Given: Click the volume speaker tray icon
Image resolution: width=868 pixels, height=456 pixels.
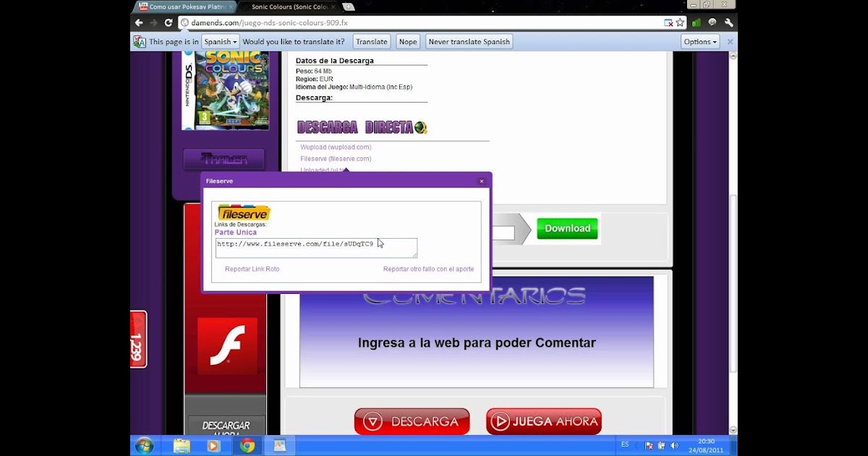Looking at the screenshot, I should coord(674,445).
